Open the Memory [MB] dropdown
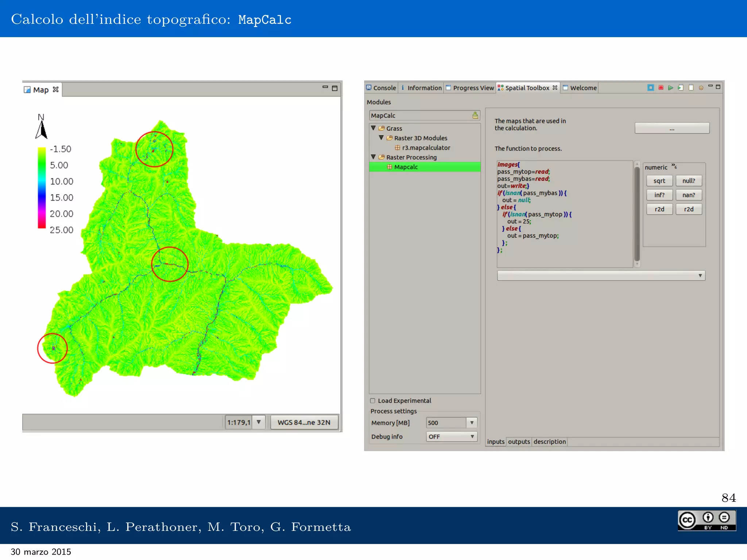747x560 pixels. point(472,423)
